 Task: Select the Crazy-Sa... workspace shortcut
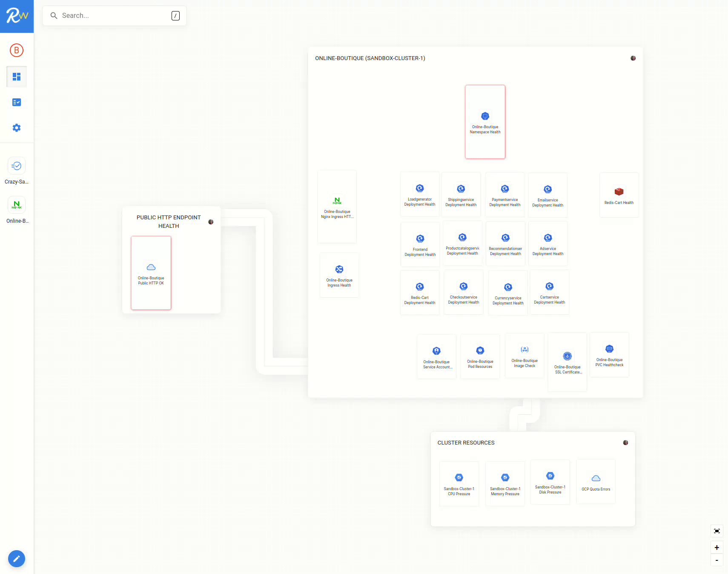coord(17,166)
